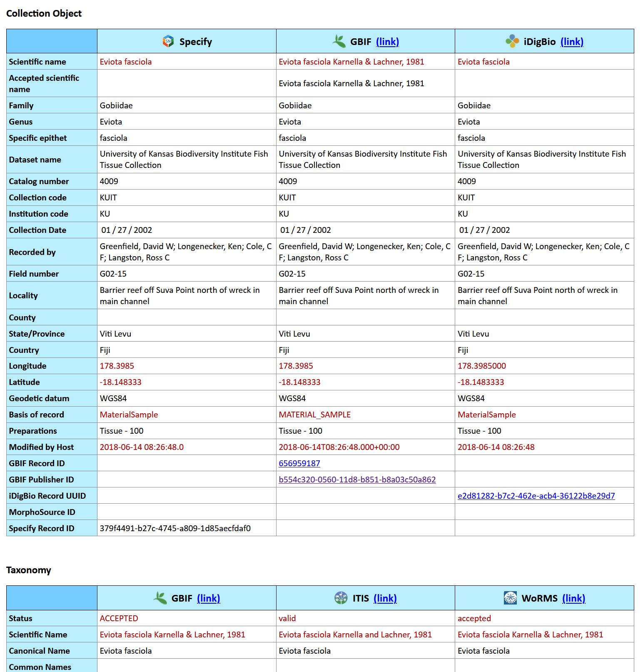
Task: Open the GBIF link in Collection Object header
Action: 387,42
